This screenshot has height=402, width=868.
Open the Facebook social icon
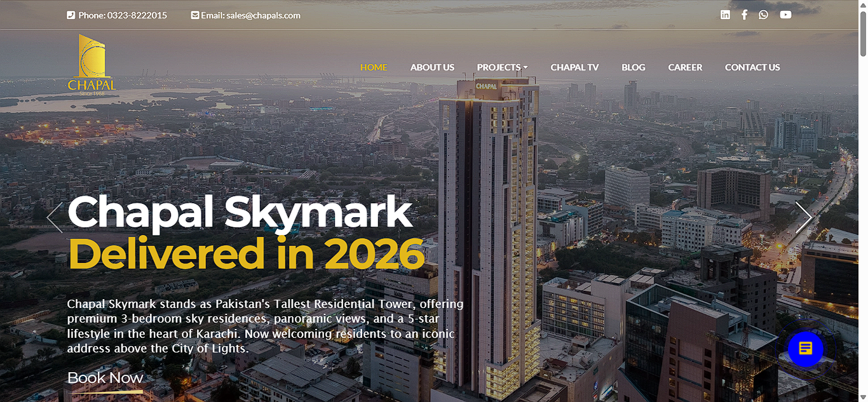tap(744, 15)
